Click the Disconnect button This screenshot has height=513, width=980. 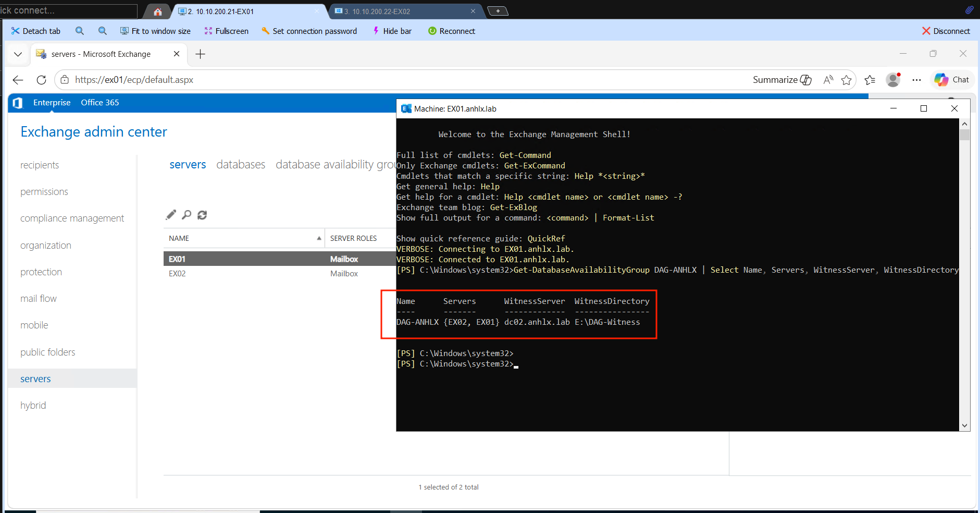click(946, 31)
